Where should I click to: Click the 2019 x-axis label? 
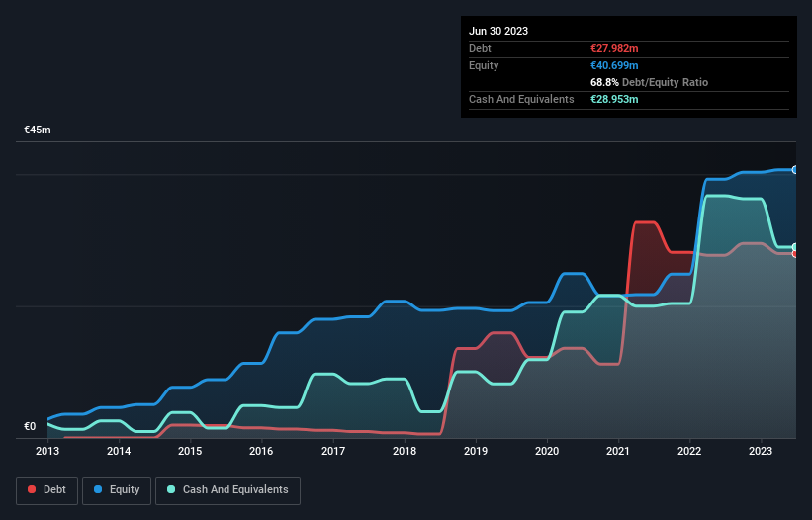tap(476, 451)
